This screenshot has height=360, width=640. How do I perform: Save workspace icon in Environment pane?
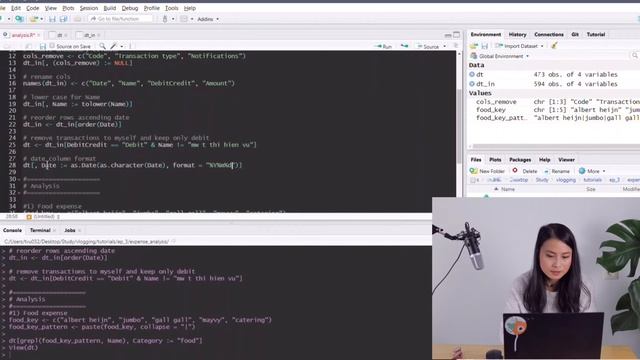point(484,46)
